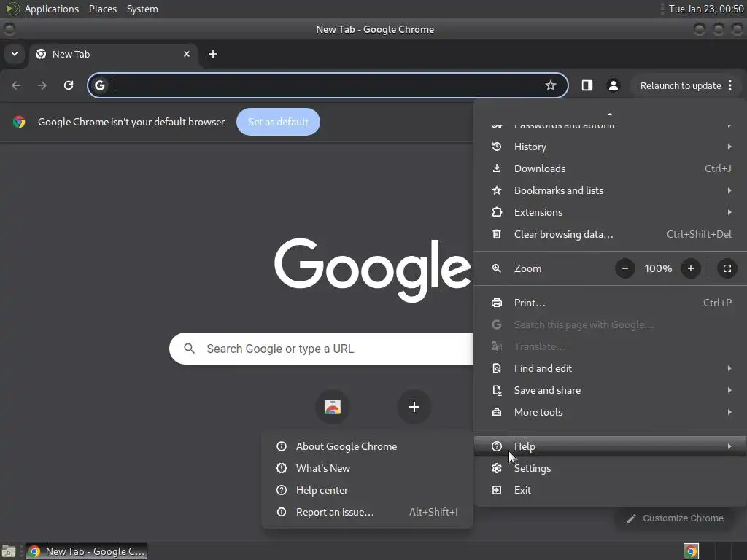Screen dimensions: 747x560
Task: Click the Settings gear icon
Action: click(x=496, y=469)
